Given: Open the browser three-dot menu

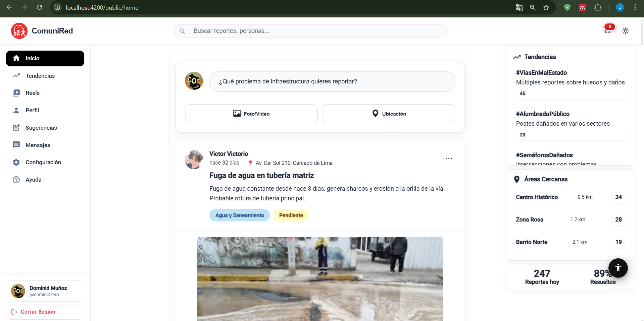Looking at the screenshot, I should 635,7.
